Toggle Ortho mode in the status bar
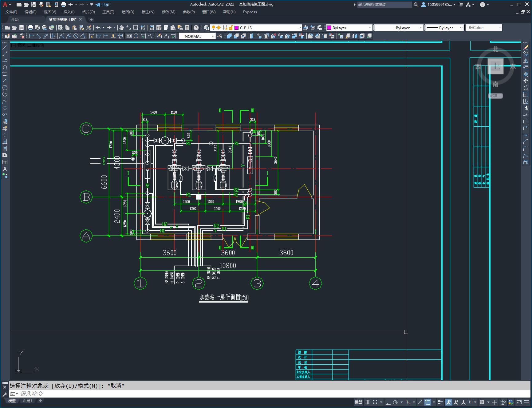The width and height of the screenshot is (532, 408). (388, 402)
